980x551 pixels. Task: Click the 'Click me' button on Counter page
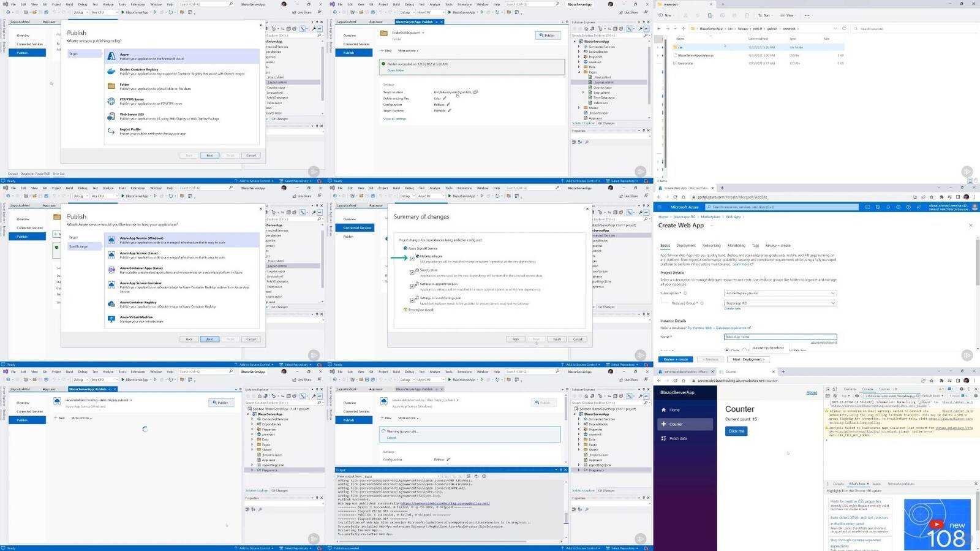point(736,431)
